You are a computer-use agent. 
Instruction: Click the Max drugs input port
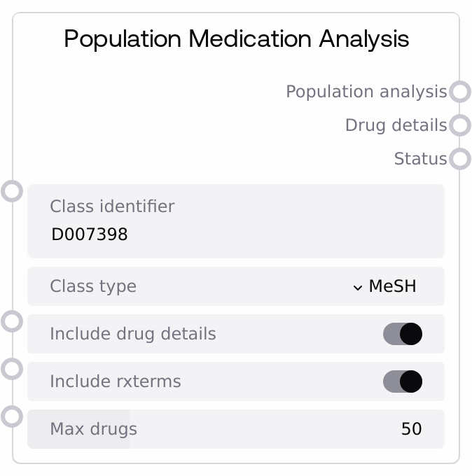[x=12, y=416]
